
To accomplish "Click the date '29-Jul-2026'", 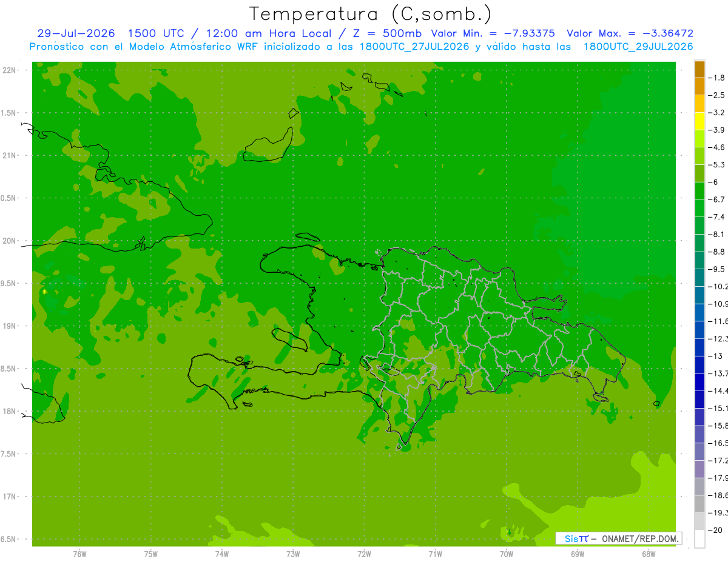I will (x=76, y=33).
